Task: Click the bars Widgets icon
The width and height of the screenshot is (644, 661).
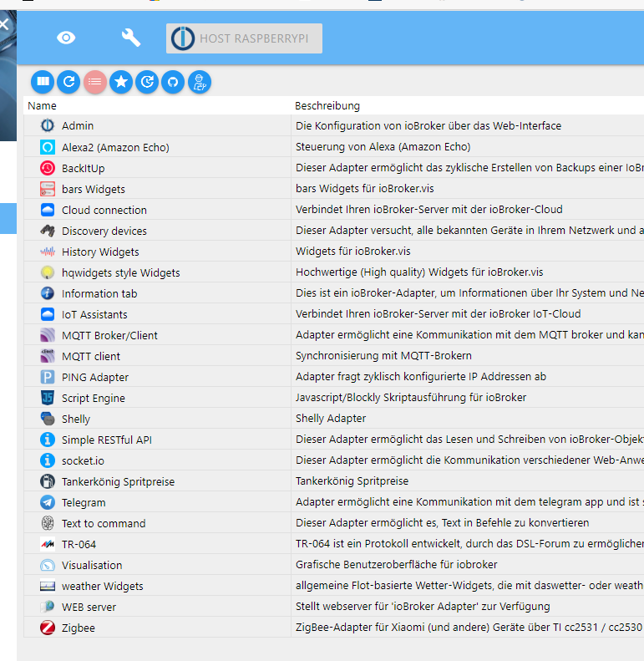Action: coord(48,189)
